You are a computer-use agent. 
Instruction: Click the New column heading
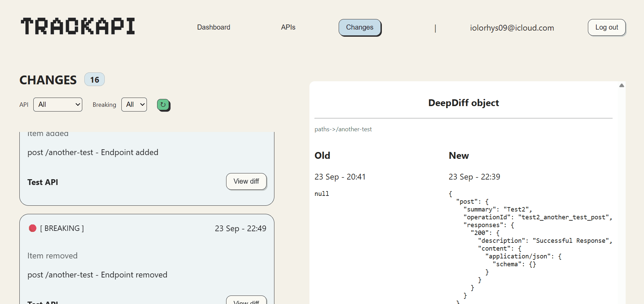(x=459, y=155)
